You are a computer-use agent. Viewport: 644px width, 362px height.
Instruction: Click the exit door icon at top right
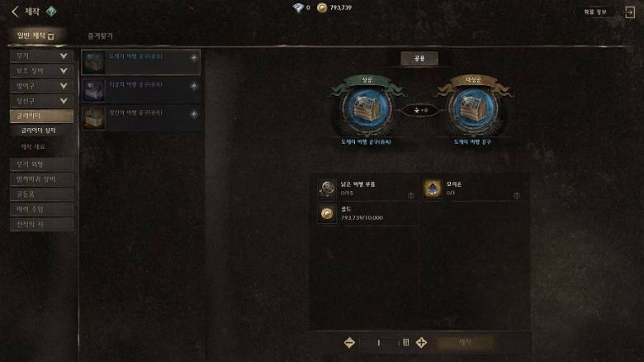[x=630, y=12]
